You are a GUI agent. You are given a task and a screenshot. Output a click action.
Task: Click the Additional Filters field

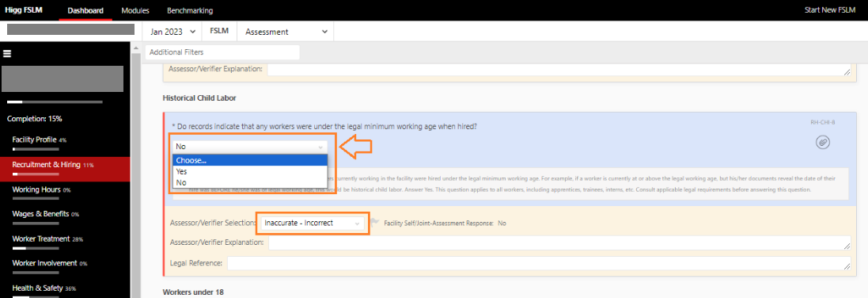(222, 52)
